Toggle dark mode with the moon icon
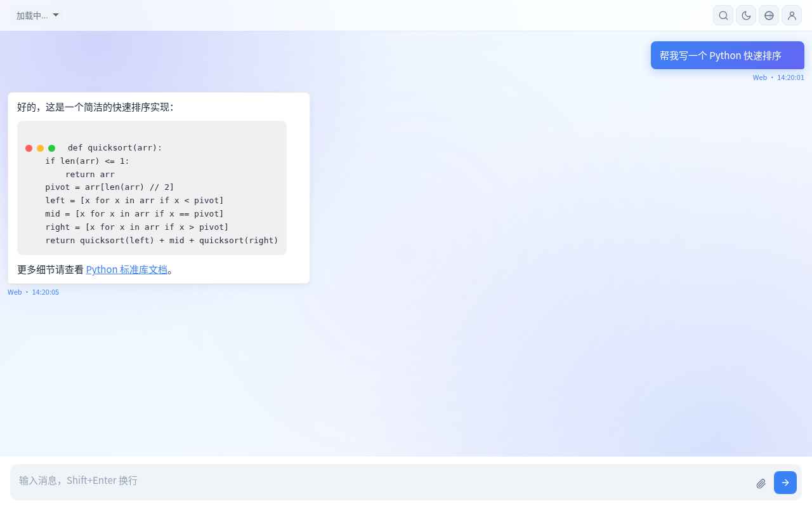 [x=746, y=15]
